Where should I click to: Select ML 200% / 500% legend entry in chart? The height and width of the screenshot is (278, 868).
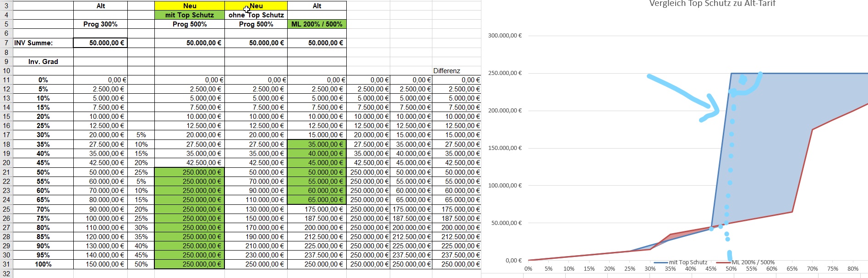(x=745, y=262)
